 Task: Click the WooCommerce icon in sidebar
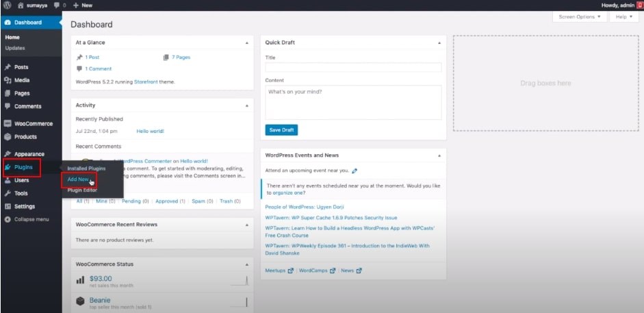coord(8,124)
